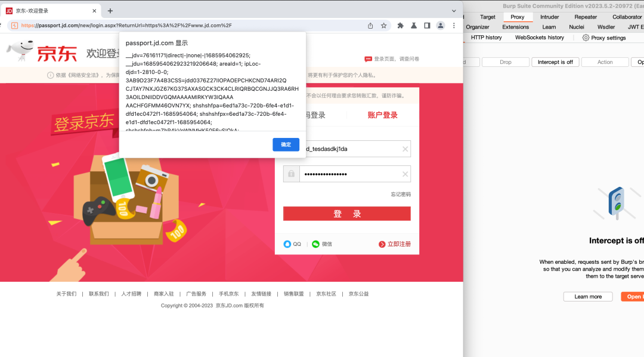The width and height of the screenshot is (644, 357).
Task: Click the 立即注册 link
Action: pos(399,244)
